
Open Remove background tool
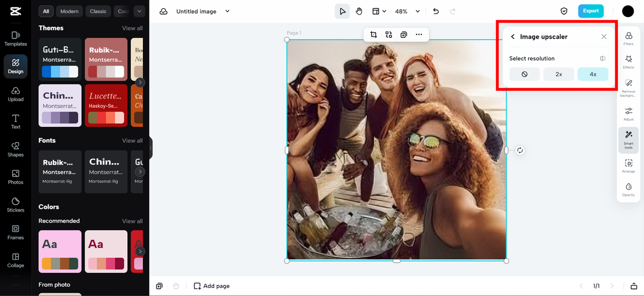pos(628,88)
